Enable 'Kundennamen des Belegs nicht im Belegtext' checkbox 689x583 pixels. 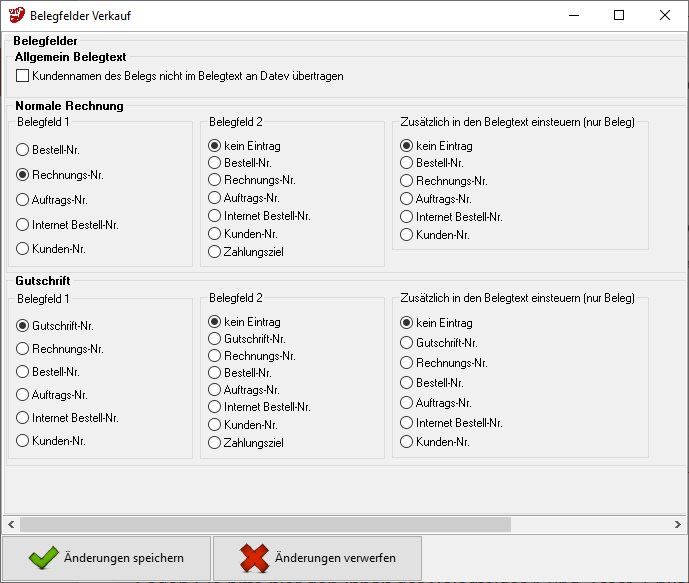point(23,75)
